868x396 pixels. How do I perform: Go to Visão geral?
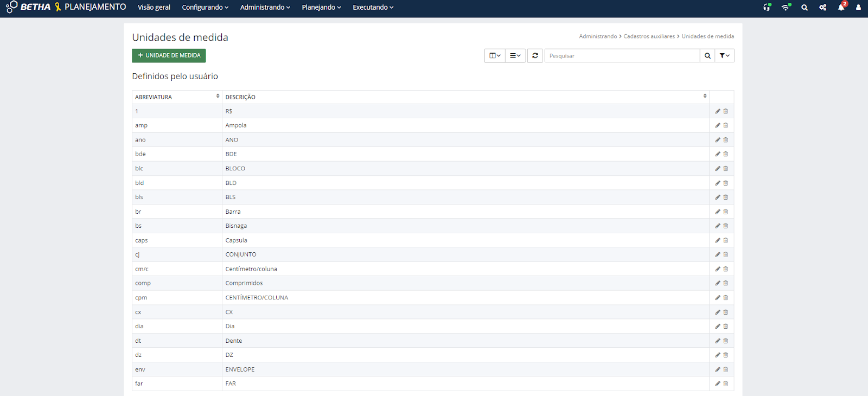point(154,8)
